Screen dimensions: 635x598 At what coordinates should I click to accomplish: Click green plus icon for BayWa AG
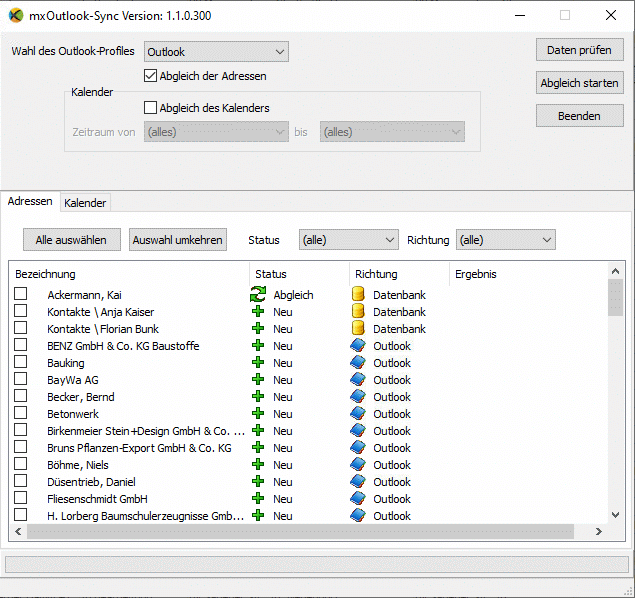pyautogui.click(x=258, y=379)
